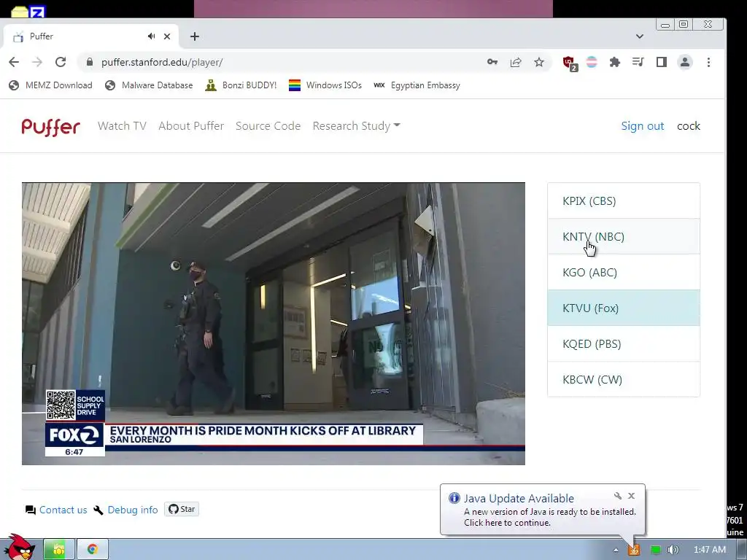Click green monitor tray icon
The width and height of the screenshot is (747, 560).
click(x=656, y=550)
